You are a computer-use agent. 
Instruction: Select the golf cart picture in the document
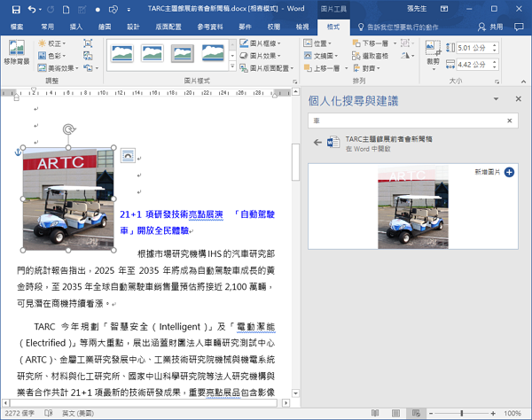tap(68, 199)
